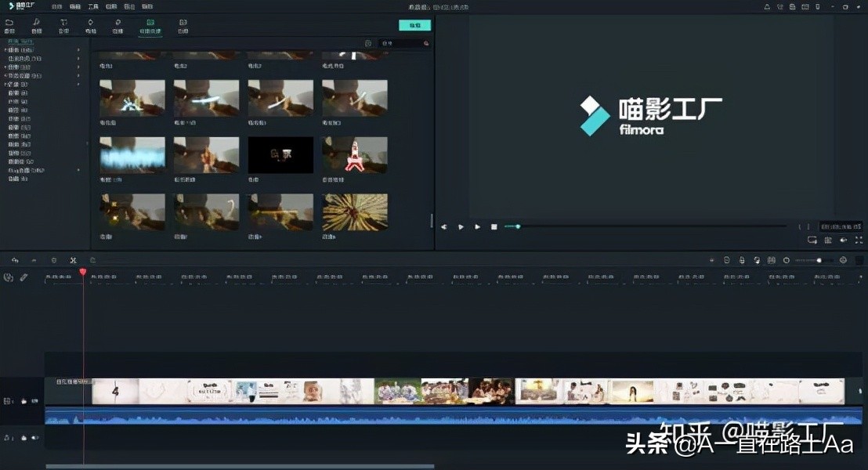Open the File menu in the menu bar
The image size is (868, 470).
click(56, 6)
